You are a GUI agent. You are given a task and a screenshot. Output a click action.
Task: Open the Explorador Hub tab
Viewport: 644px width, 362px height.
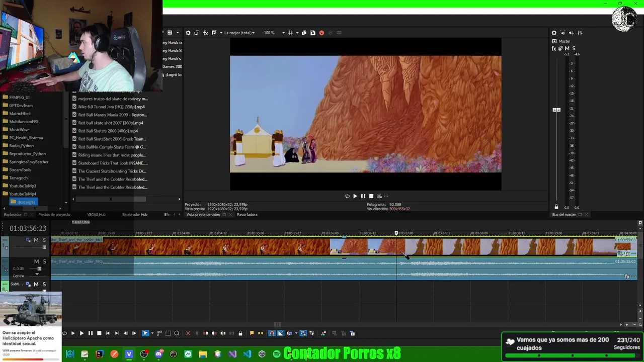point(135,215)
